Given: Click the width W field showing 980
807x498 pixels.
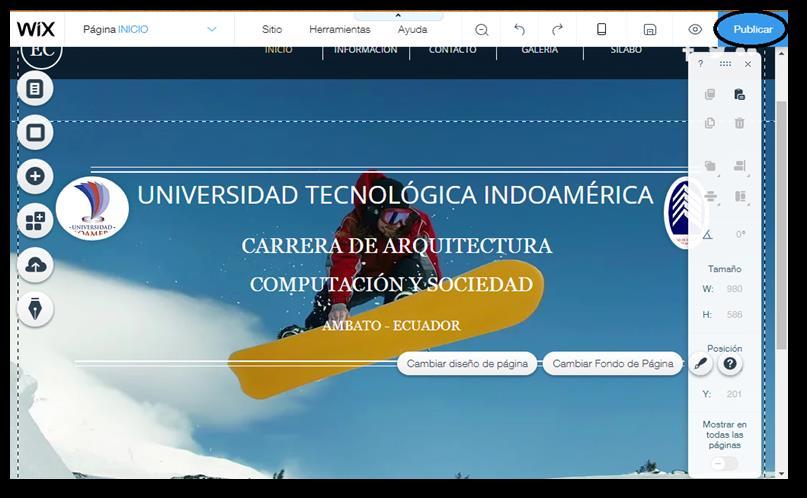Looking at the screenshot, I should coord(734,289).
